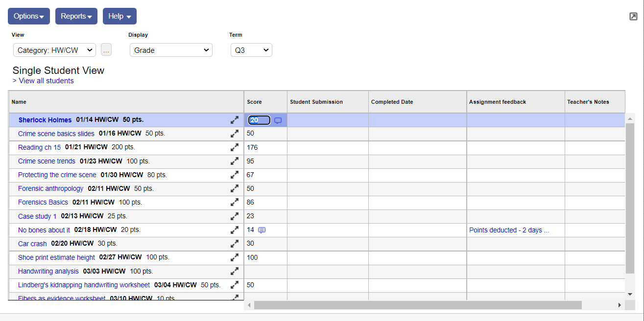Open the Display dropdown showing Grade
The width and height of the screenshot is (644, 321).
pos(170,50)
